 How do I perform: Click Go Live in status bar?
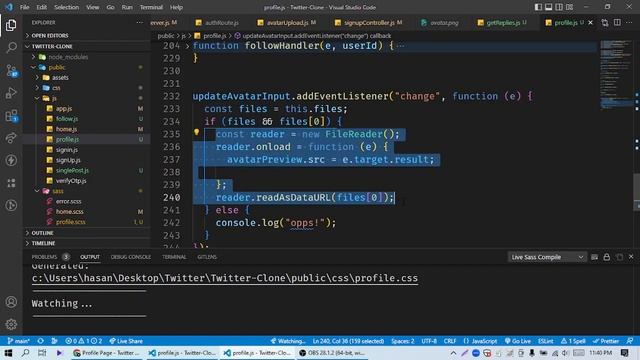tap(518, 341)
